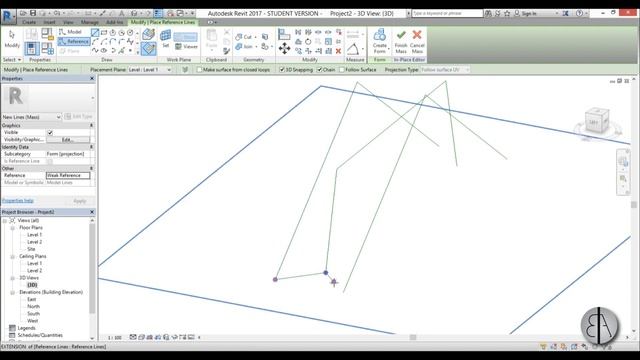Toggle Make surface from closed loops checkbox
The image size is (640, 360).
click(x=199, y=70)
